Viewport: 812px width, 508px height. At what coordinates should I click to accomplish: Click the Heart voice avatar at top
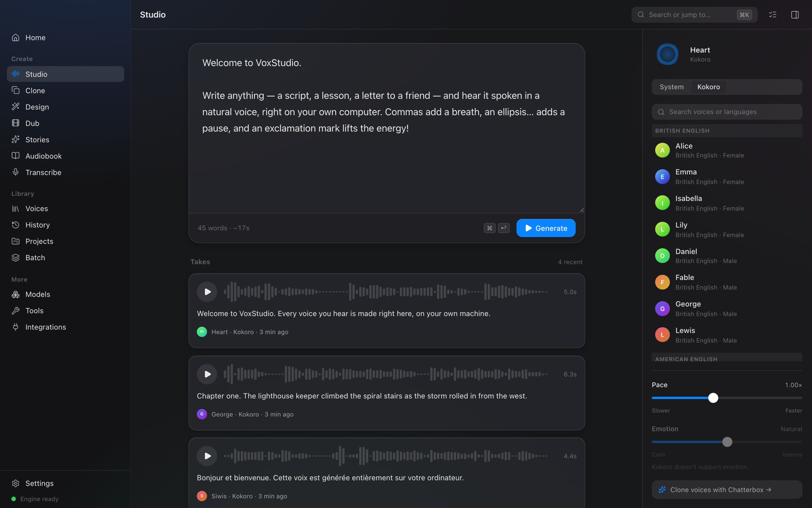[667, 54]
